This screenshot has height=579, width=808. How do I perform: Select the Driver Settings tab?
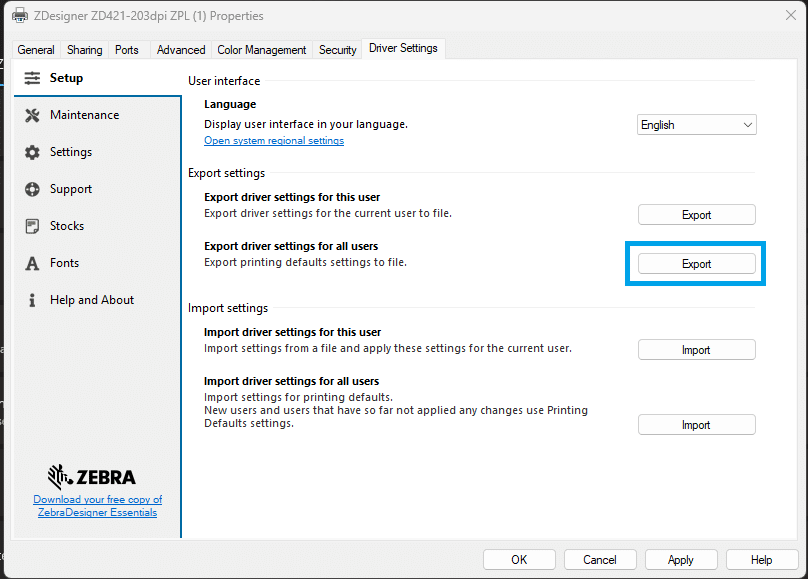point(403,48)
